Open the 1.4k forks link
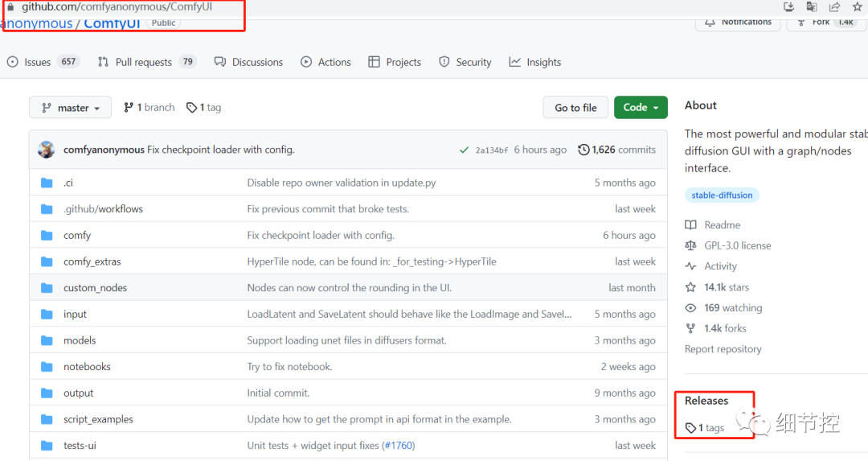This screenshot has height=461, width=868. tap(716, 328)
